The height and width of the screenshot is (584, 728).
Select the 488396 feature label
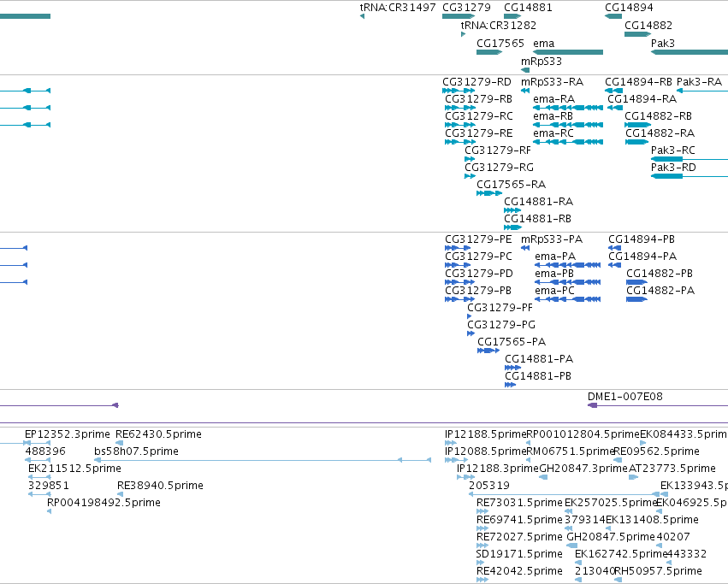point(45,451)
